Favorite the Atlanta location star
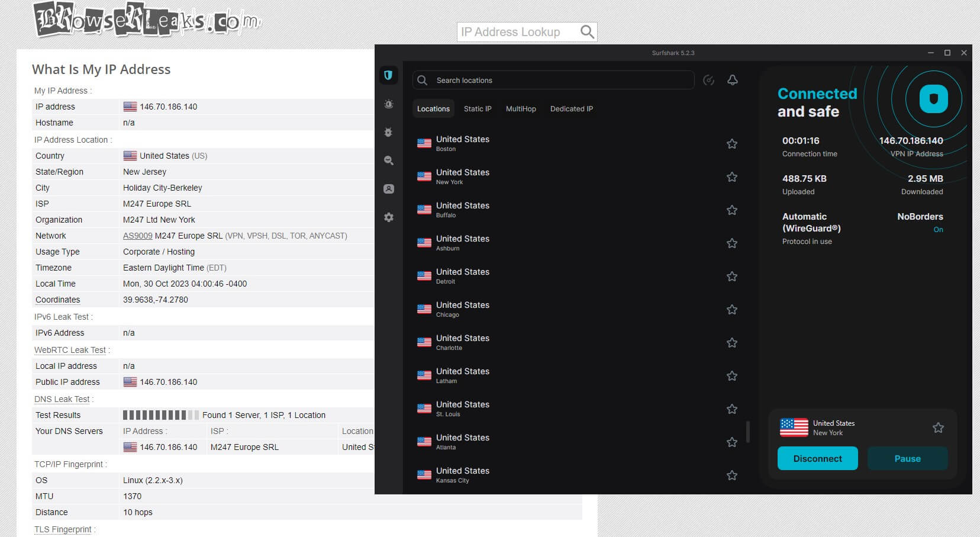 [x=732, y=442]
